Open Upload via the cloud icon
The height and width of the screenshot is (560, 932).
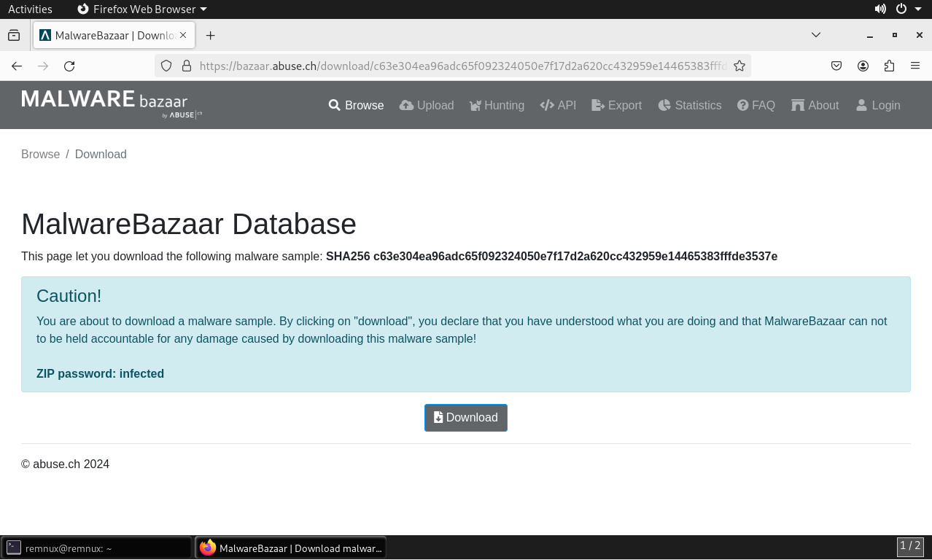407,105
